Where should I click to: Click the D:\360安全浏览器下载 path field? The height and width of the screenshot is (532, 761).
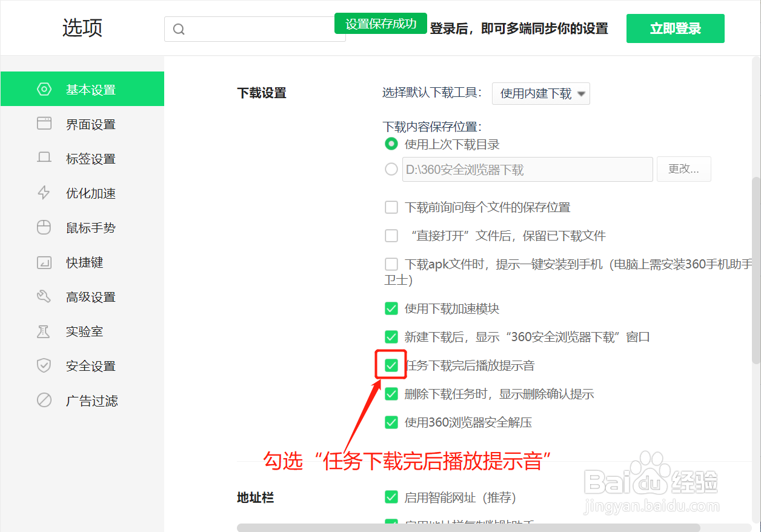[x=527, y=170]
